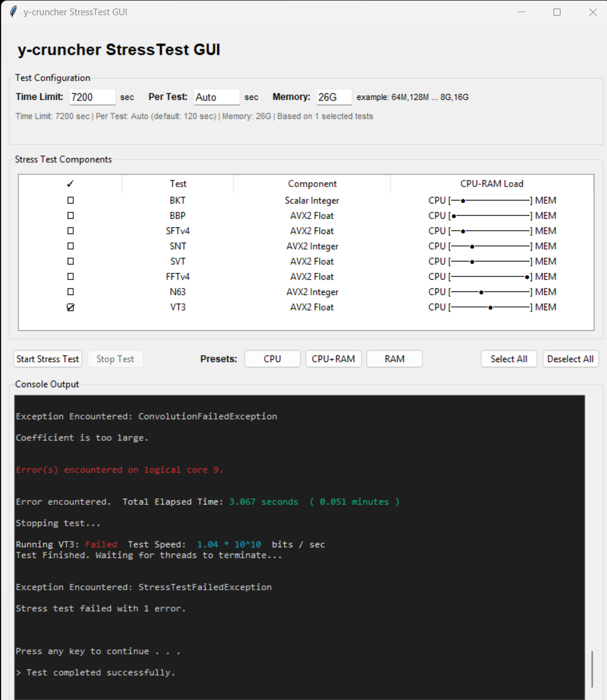
Task: Click the Test column header
Action: click(178, 184)
